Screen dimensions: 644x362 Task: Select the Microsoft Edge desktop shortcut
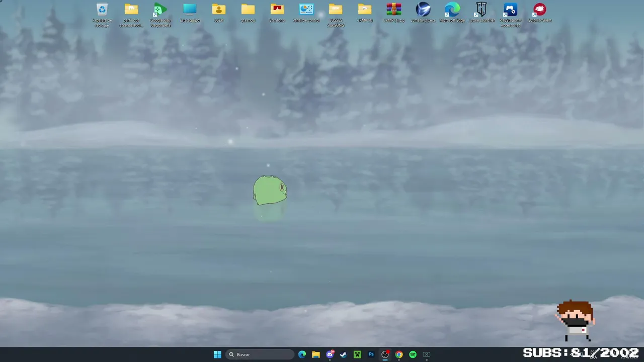pyautogui.click(x=452, y=13)
